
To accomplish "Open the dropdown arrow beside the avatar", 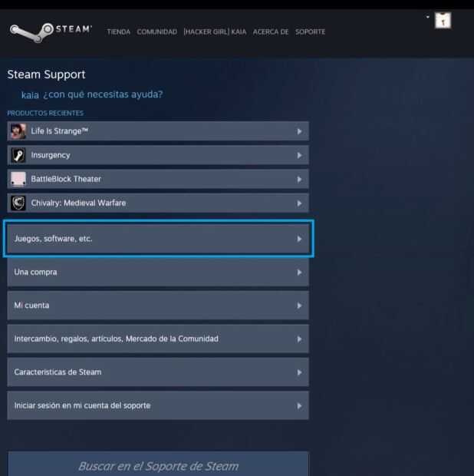I will point(428,17).
